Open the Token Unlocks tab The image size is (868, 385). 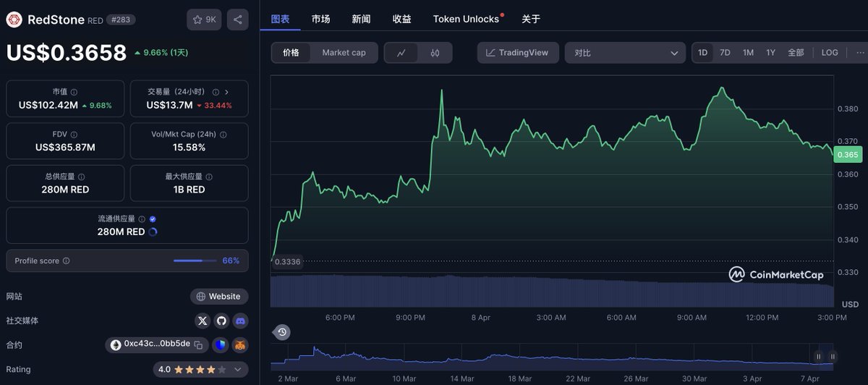point(468,19)
